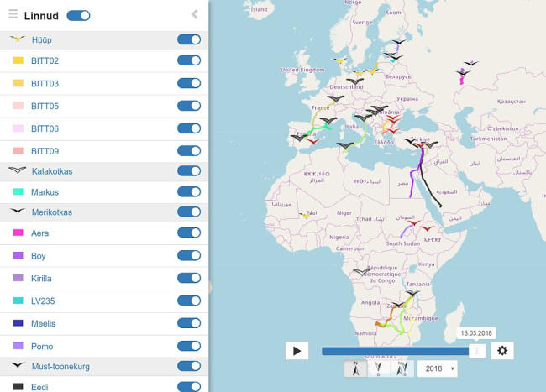
Task: Open the 2018 year dropdown
Action: click(437, 368)
